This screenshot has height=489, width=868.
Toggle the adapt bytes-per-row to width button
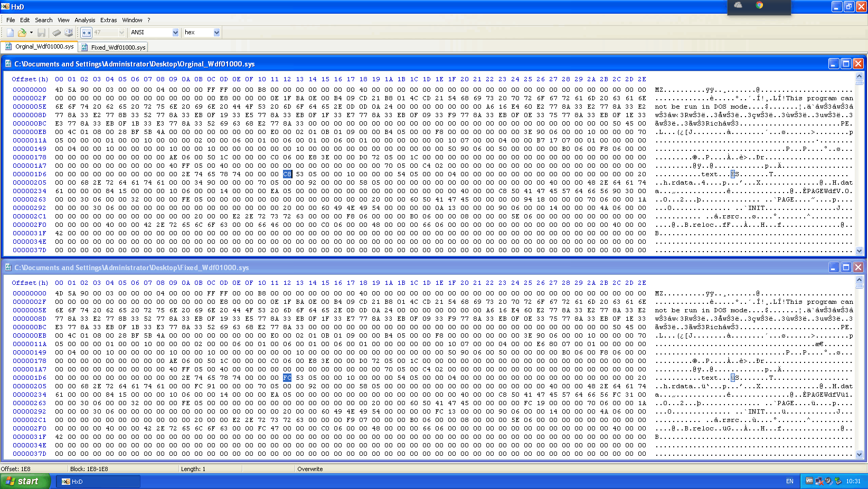click(87, 33)
